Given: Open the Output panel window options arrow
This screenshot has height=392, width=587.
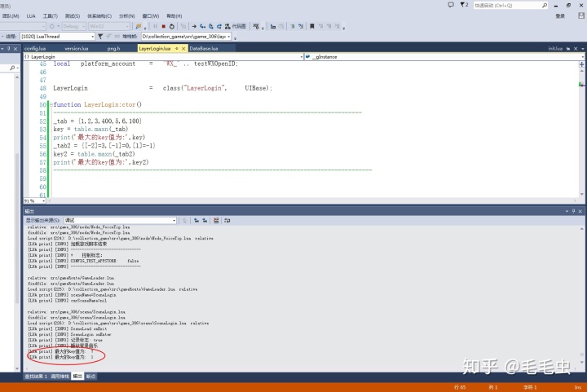Looking at the screenshot, I should pyautogui.click(x=567, y=211).
